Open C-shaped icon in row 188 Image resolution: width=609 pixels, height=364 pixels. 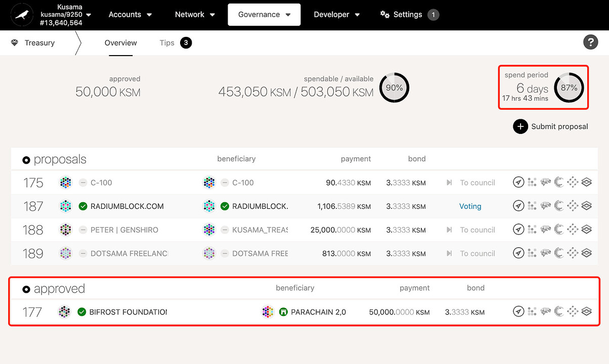[x=559, y=230]
